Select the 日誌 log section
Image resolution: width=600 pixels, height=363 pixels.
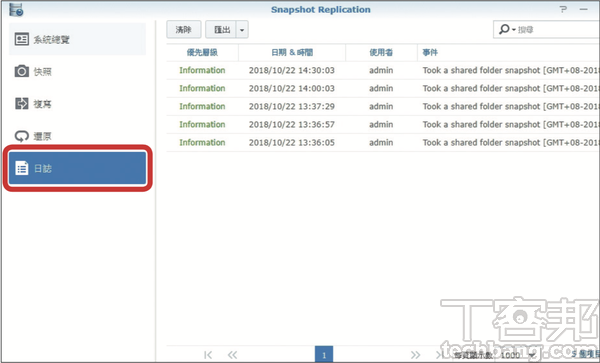coord(77,168)
